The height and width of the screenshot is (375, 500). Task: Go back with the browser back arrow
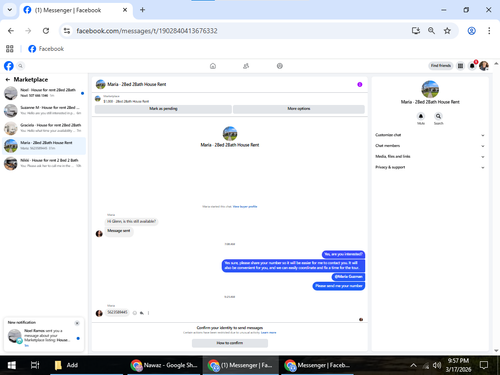(11, 31)
